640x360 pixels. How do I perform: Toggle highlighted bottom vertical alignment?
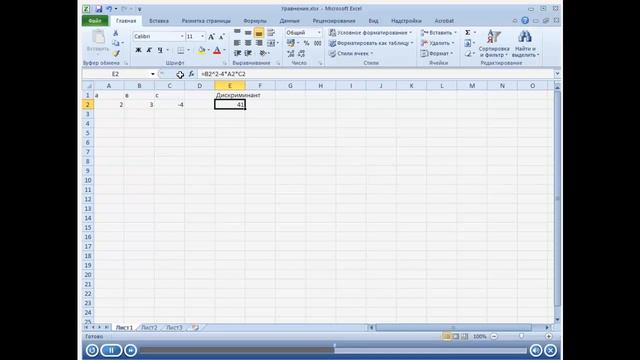259,32
